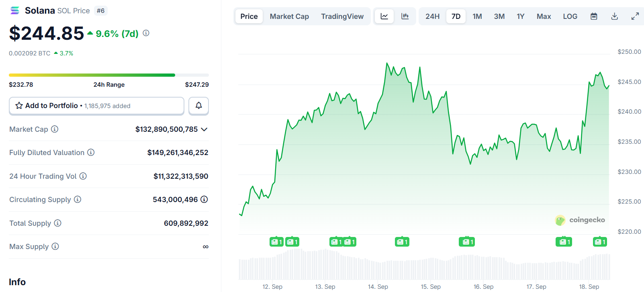Set chart range to 1Y

pos(521,16)
